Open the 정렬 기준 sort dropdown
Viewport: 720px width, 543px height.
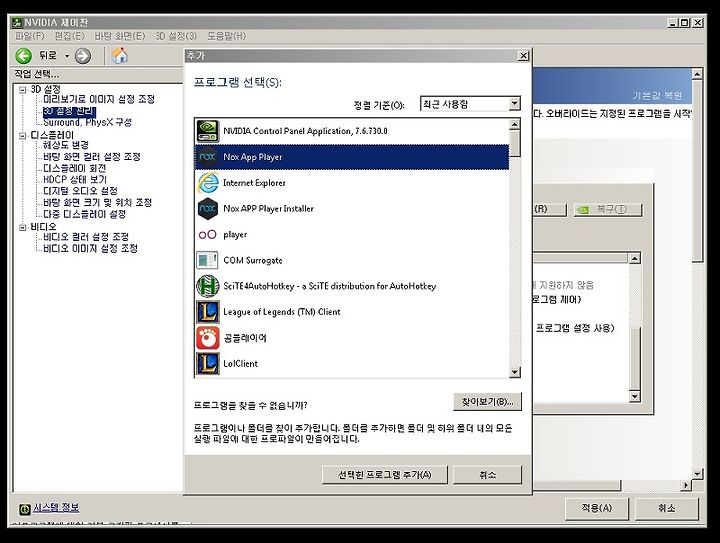tap(514, 104)
